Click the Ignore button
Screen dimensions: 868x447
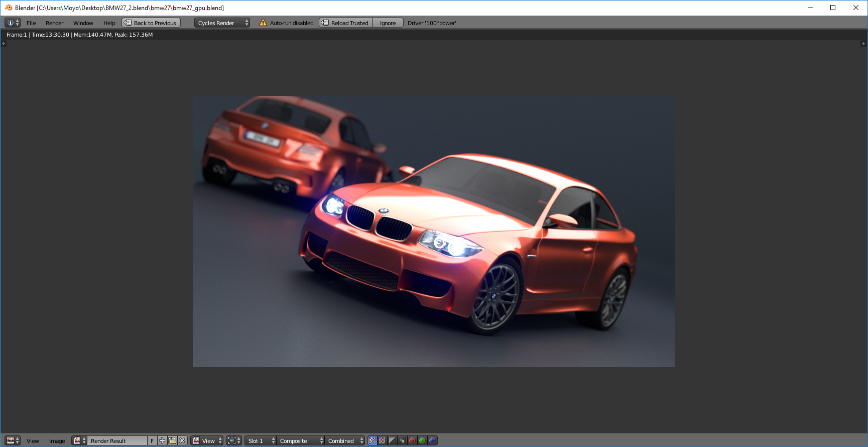[x=388, y=23]
